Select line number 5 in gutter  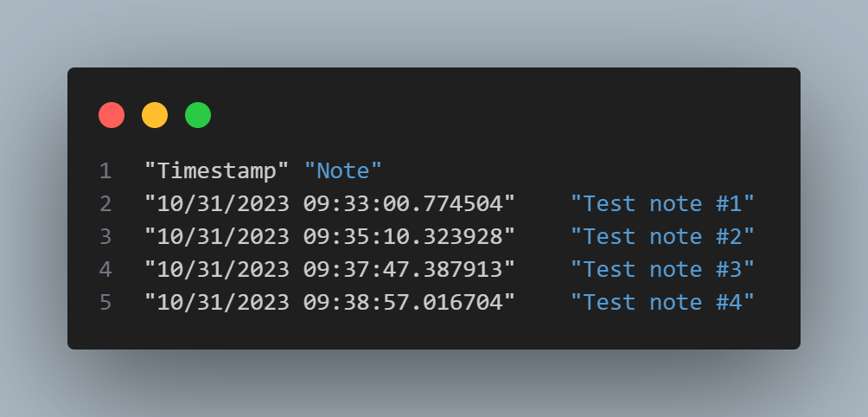pyautogui.click(x=105, y=303)
